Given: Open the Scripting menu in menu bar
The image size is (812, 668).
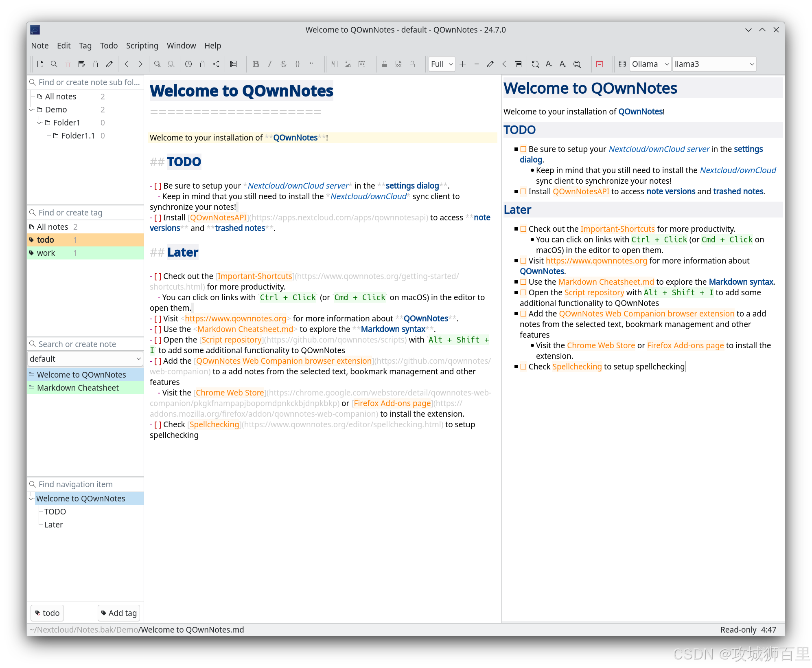Looking at the screenshot, I should pos(142,45).
